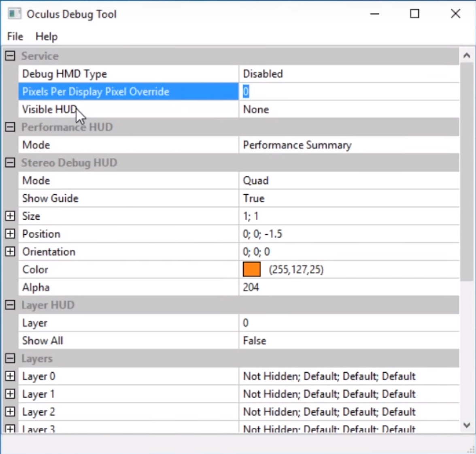Collapse the Layers section
The width and height of the screenshot is (476, 454).
pyautogui.click(x=10, y=359)
